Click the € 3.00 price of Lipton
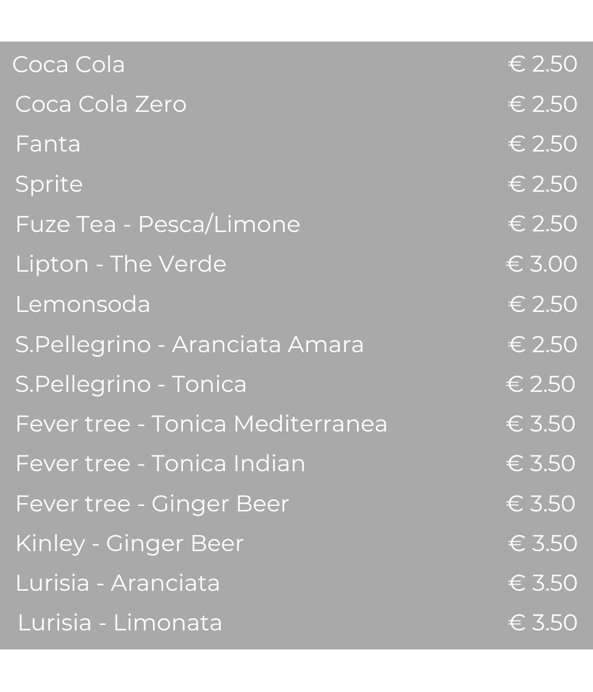 [x=542, y=264]
